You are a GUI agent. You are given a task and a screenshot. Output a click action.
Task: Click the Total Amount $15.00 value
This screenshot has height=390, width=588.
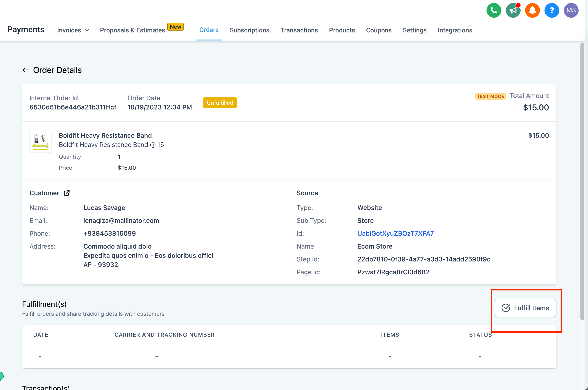pos(536,108)
